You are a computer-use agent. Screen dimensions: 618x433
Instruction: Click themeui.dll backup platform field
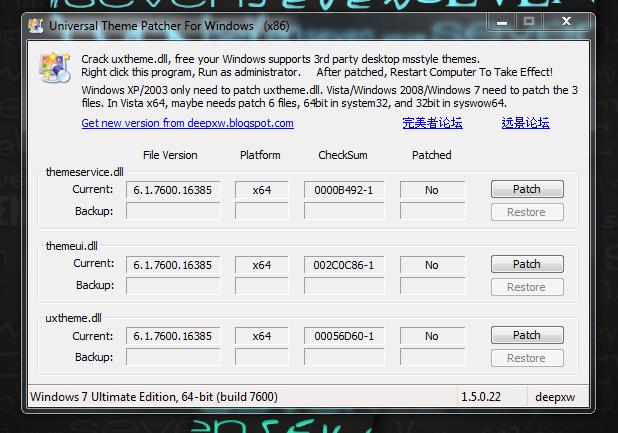click(262, 286)
